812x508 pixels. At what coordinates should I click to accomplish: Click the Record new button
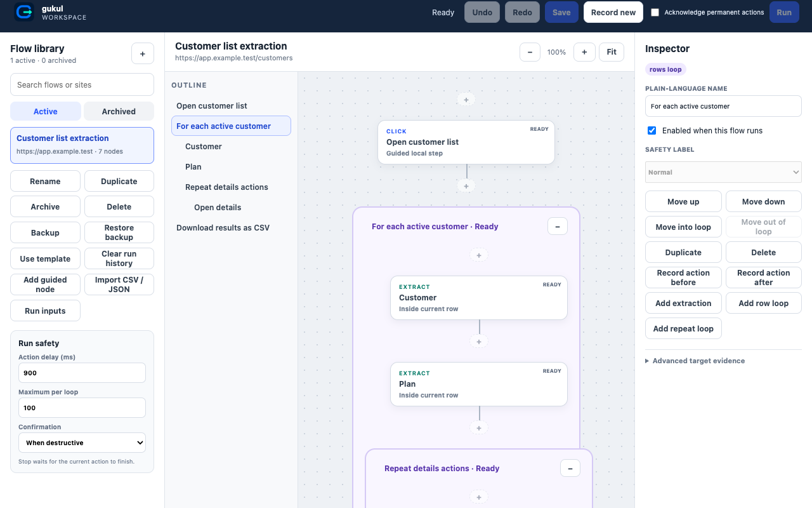[613, 12]
